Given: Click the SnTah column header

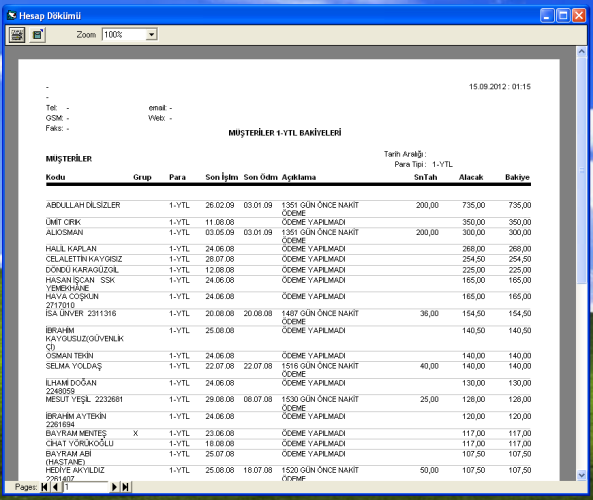Looking at the screenshot, I should (x=425, y=177).
